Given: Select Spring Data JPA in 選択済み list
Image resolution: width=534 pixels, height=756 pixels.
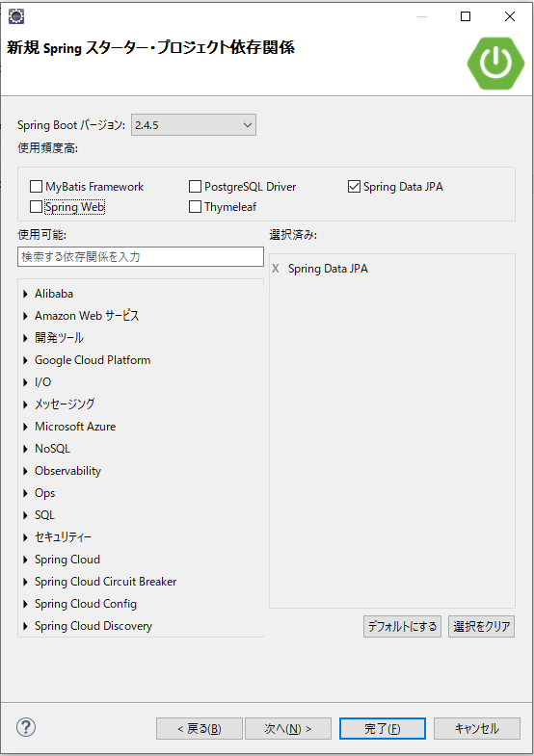Looking at the screenshot, I should (x=328, y=269).
